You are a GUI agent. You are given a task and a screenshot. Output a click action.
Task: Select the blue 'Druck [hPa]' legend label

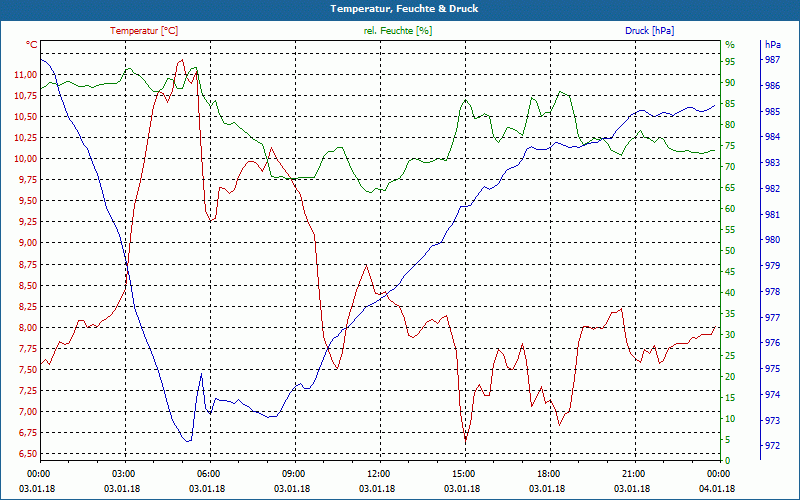649,31
